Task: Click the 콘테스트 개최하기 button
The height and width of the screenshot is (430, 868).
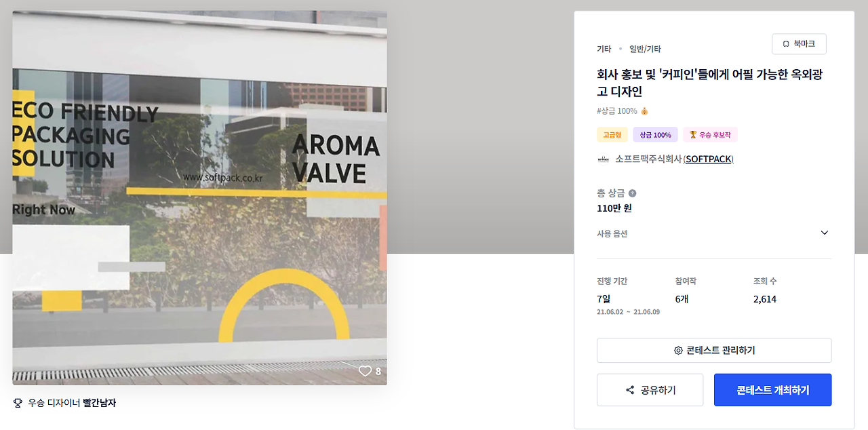Action: tap(772, 390)
